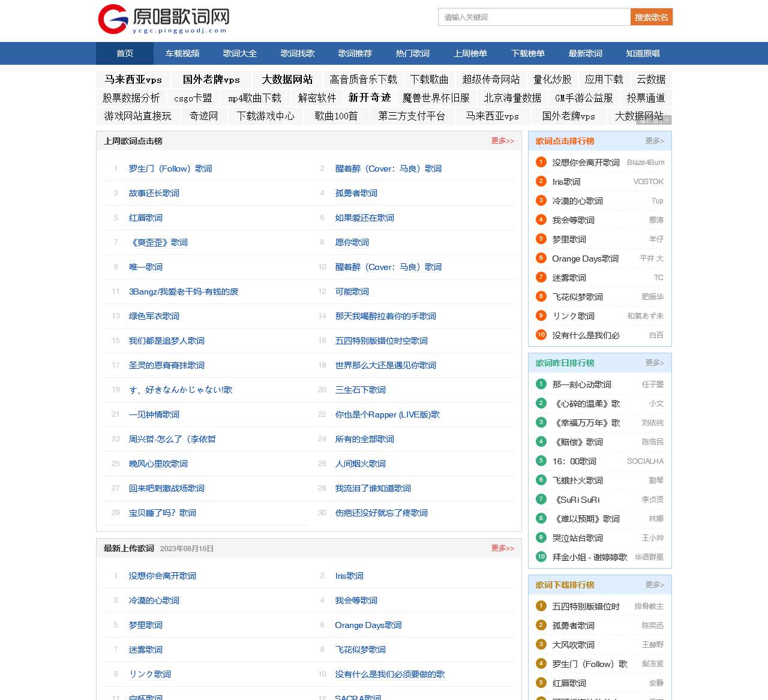This screenshot has width=768, height=700.
Task: Click orange rank badge 10 beside 没有什么是我们必
Action: pos(541,335)
